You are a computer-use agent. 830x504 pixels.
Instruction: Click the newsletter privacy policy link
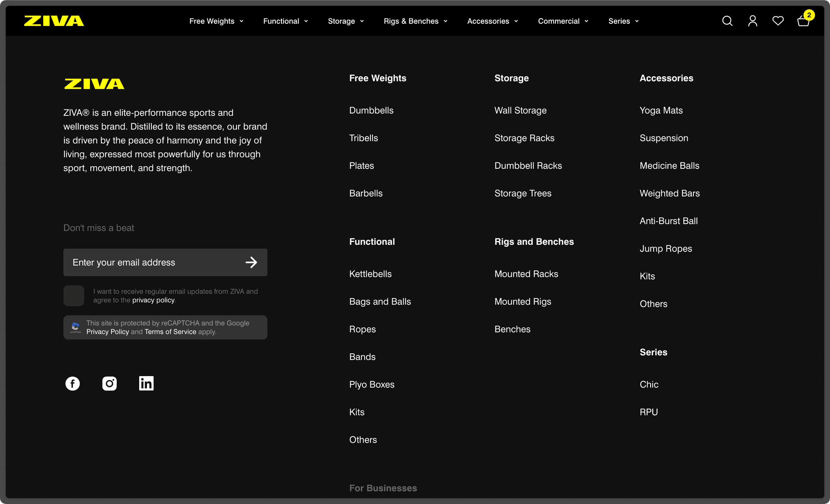click(153, 300)
